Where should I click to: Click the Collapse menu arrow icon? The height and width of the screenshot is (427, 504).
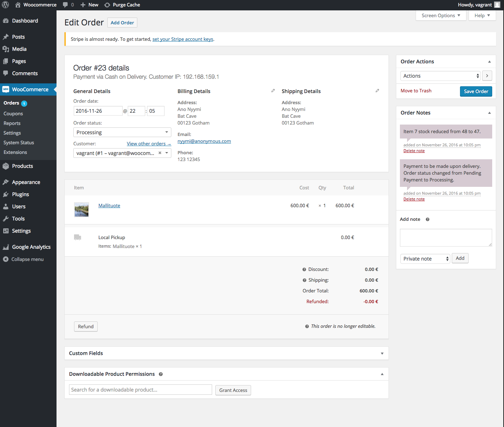click(6, 259)
